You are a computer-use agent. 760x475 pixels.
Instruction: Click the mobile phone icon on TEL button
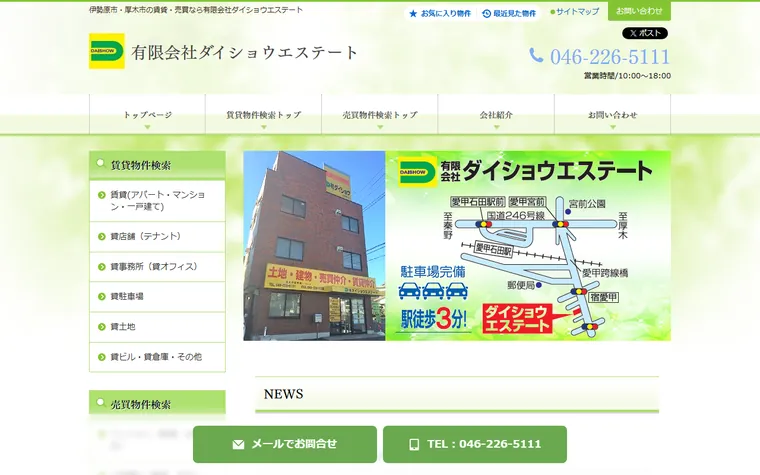pos(414,444)
